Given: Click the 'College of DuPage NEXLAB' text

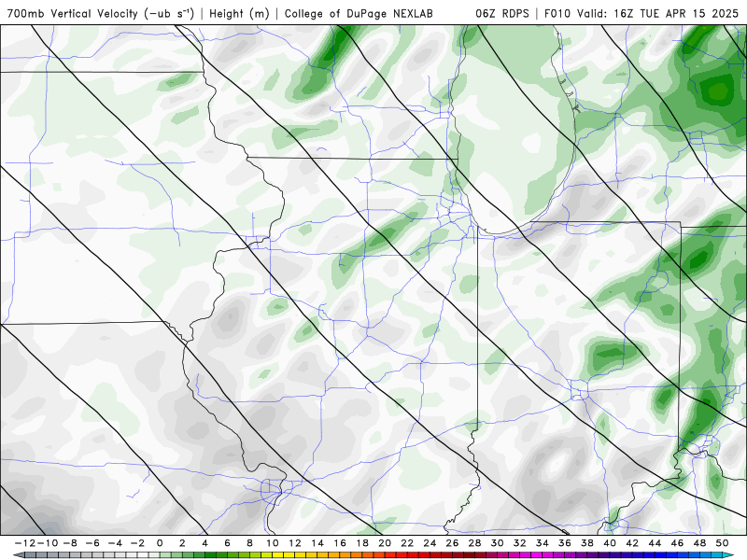Looking at the screenshot, I should point(359,13).
